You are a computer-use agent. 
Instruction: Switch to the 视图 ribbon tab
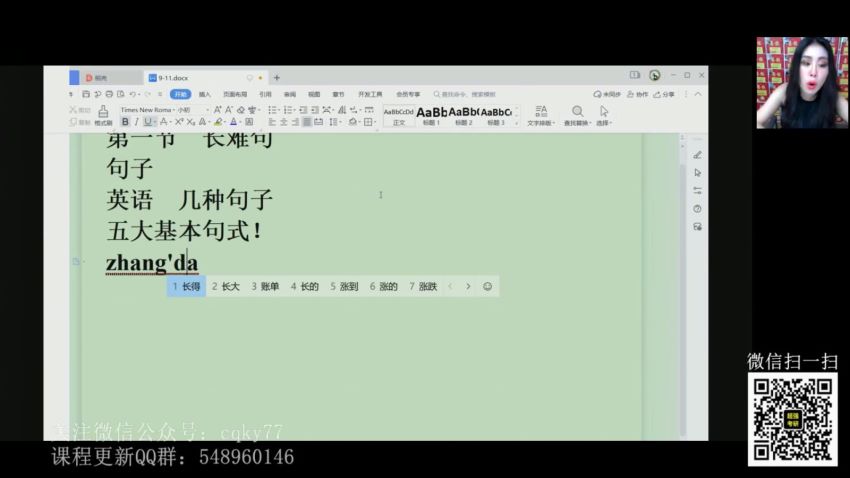click(x=314, y=94)
